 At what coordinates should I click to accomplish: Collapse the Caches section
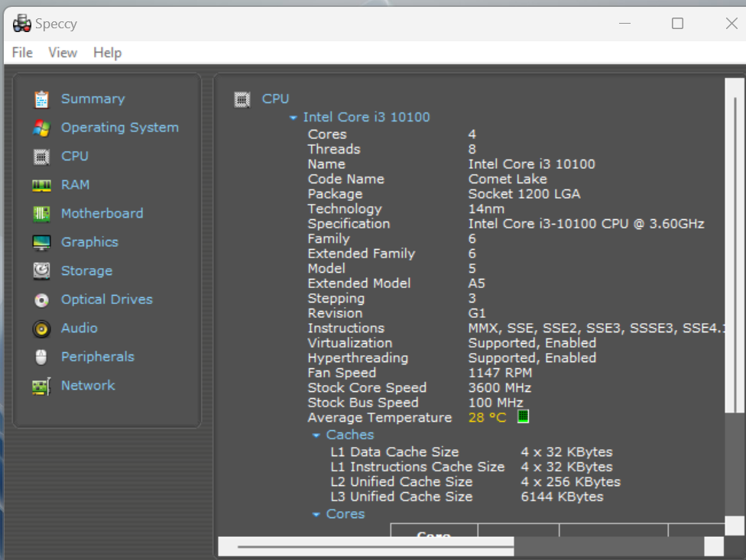316,435
